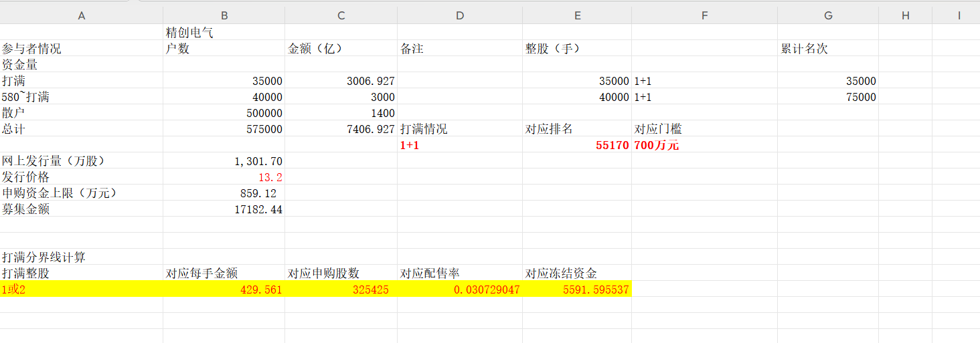Click the cell with value 17182.44
This screenshot has height=343, width=980.
(x=224, y=209)
